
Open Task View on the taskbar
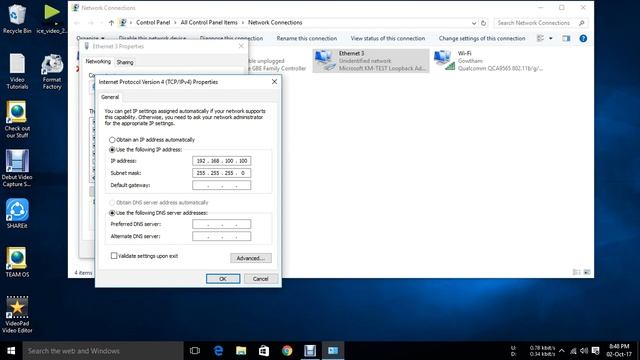tap(195, 351)
